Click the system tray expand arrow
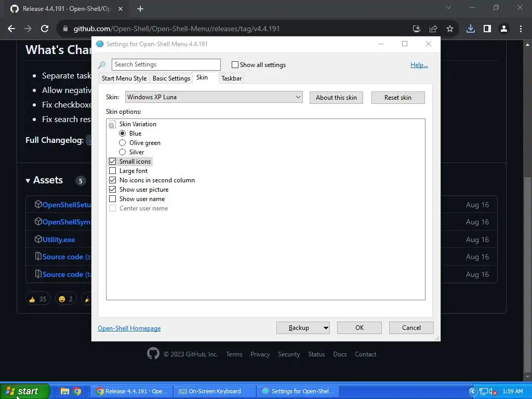Image resolution: width=532 pixels, height=399 pixels. [x=473, y=392]
